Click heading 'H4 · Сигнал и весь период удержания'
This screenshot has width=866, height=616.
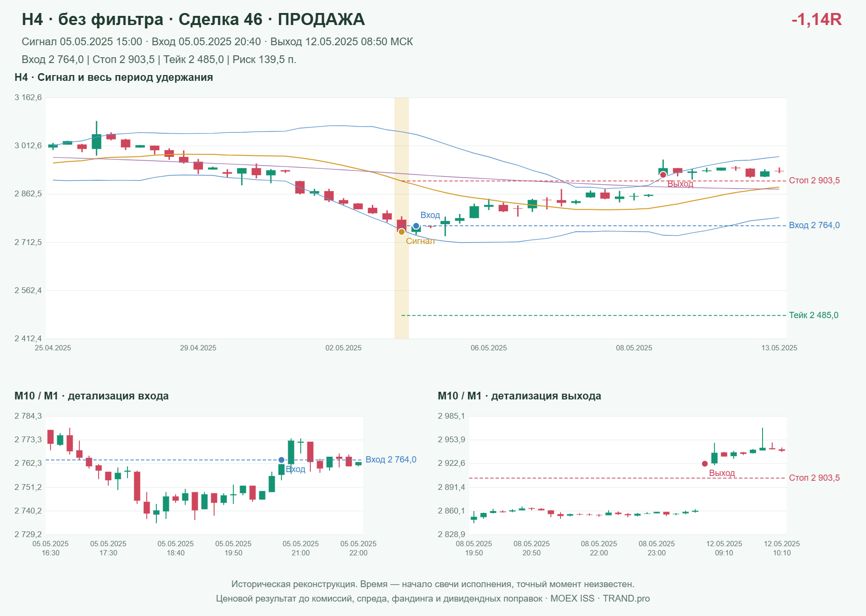114,77
